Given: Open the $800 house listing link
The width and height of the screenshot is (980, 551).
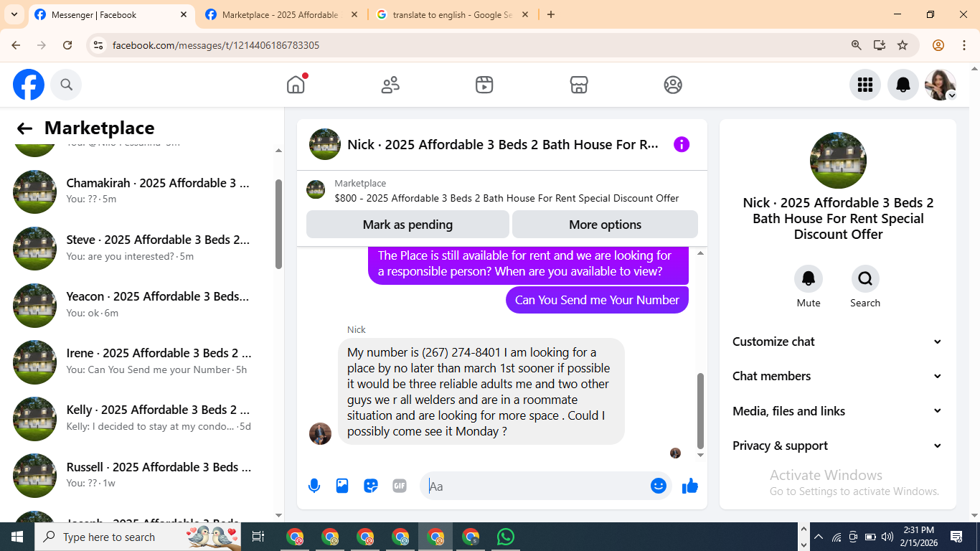Looking at the screenshot, I should pos(507,198).
